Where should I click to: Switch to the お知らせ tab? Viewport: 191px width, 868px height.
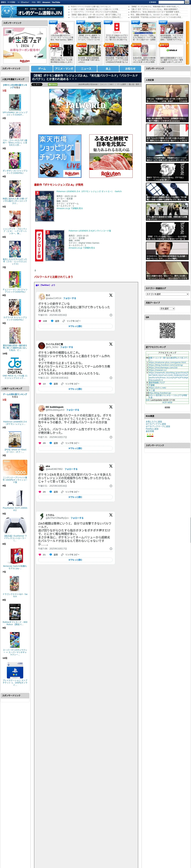click(x=130, y=69)
